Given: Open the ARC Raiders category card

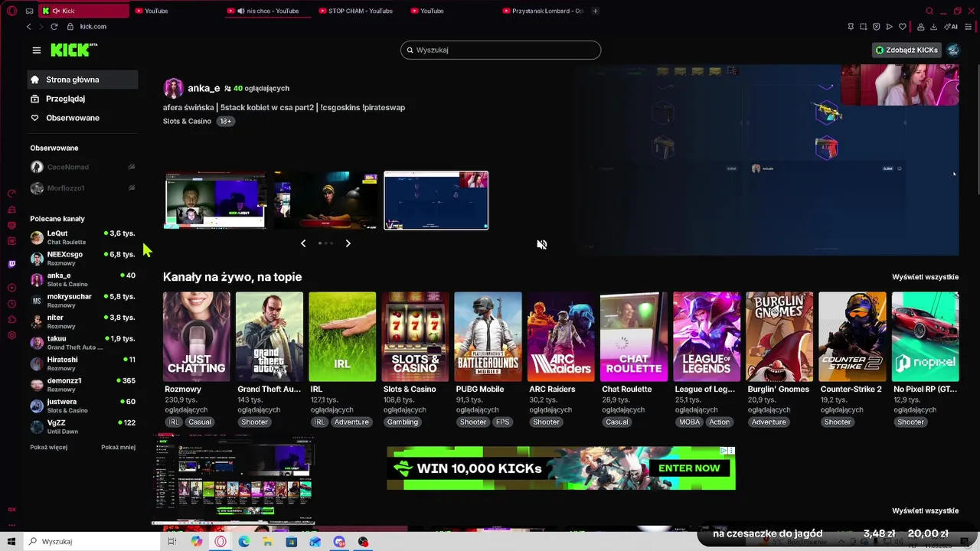Looking at the screenshot, I should pos(560,337).
